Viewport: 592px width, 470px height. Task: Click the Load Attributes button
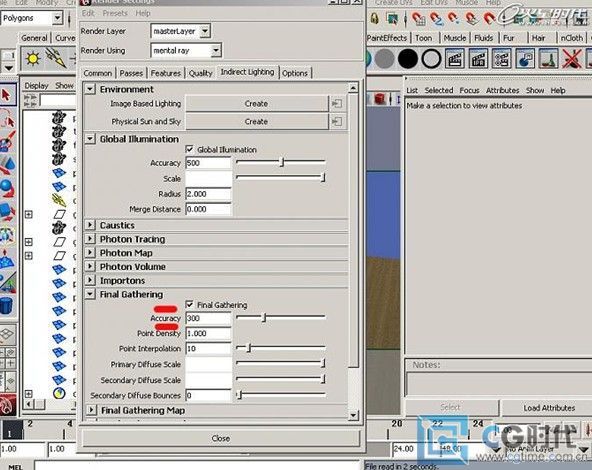tap(549, 408)
